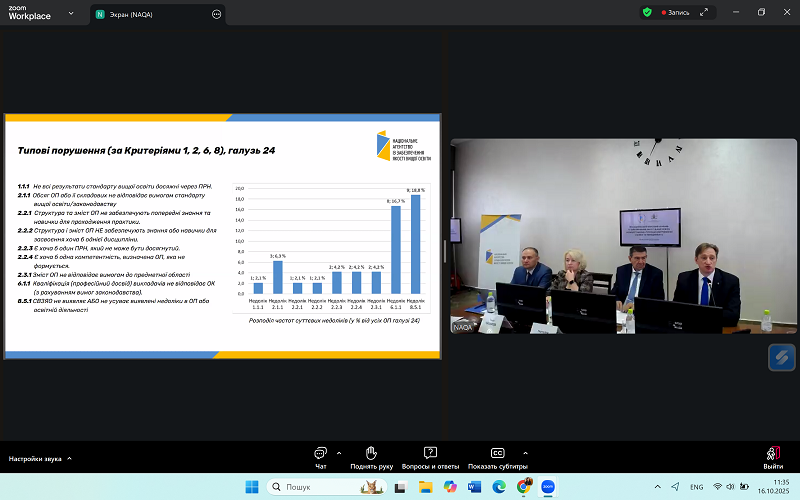Expand chat options arrow beside Chat

coord(338,451)
